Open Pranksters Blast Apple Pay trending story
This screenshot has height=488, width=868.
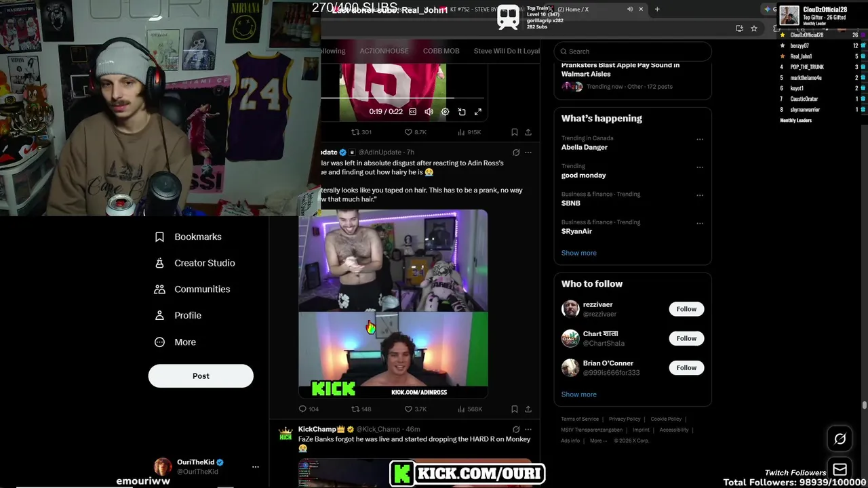click(620, 69)
